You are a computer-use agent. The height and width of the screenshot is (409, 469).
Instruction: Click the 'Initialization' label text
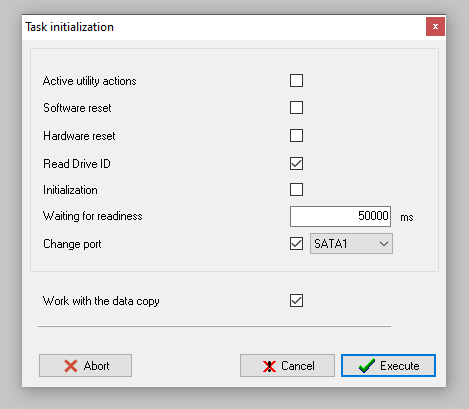point(70,190)
